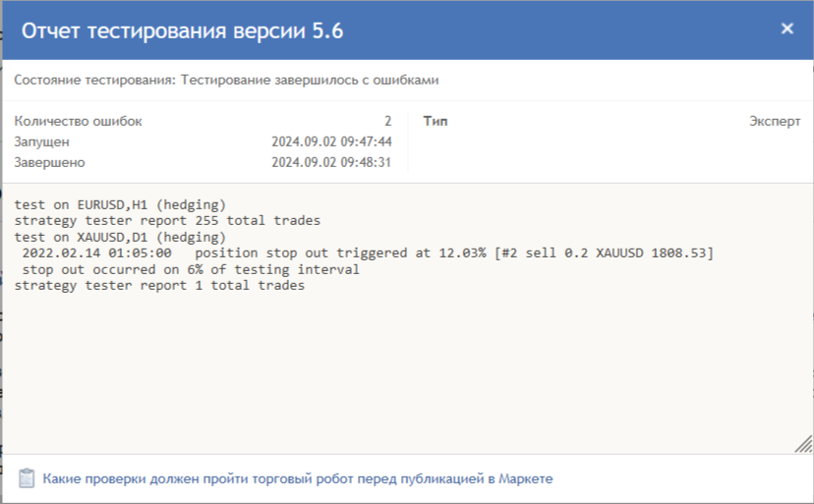
Task: Click the 'Эксперт' type value
Action: click(x=775, y=121)
